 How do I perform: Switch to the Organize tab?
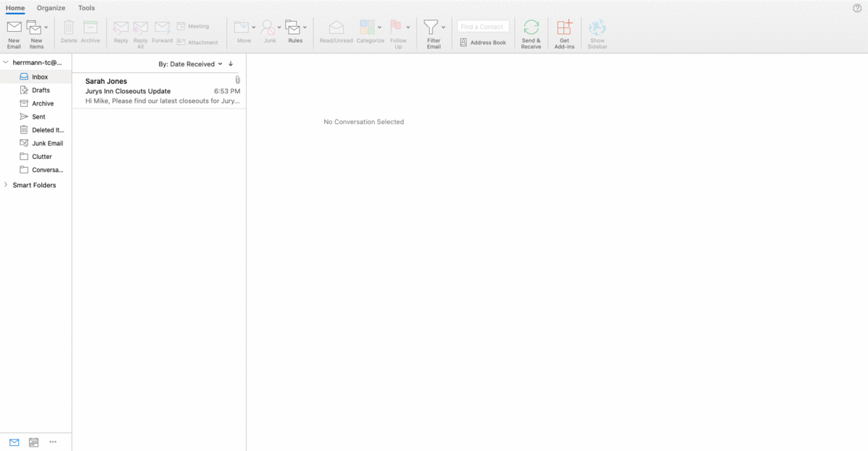(x=51, y=8)
